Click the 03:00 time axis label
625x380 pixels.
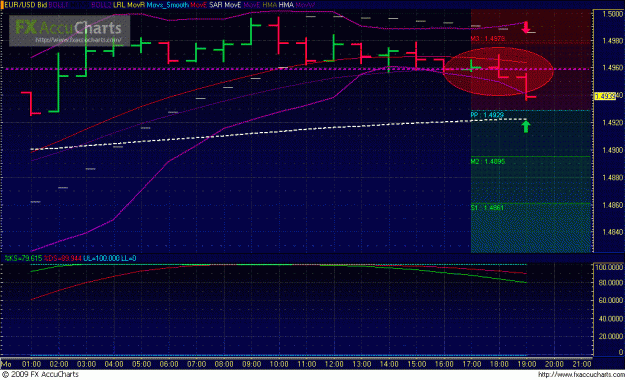pyautogui.click(x=86, y=364)
